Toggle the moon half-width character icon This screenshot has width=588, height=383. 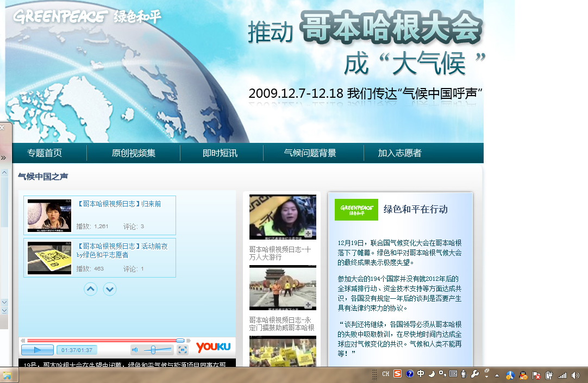(432, 374)
